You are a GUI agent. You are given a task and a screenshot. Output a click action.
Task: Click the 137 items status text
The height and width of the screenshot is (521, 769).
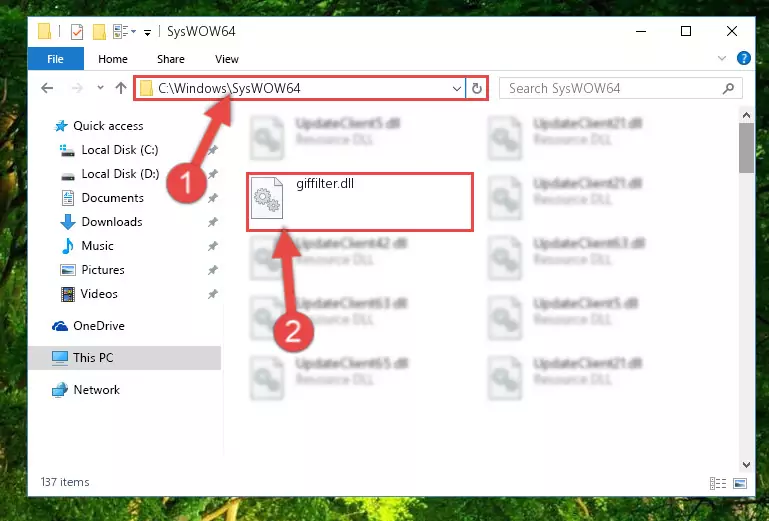65,482
